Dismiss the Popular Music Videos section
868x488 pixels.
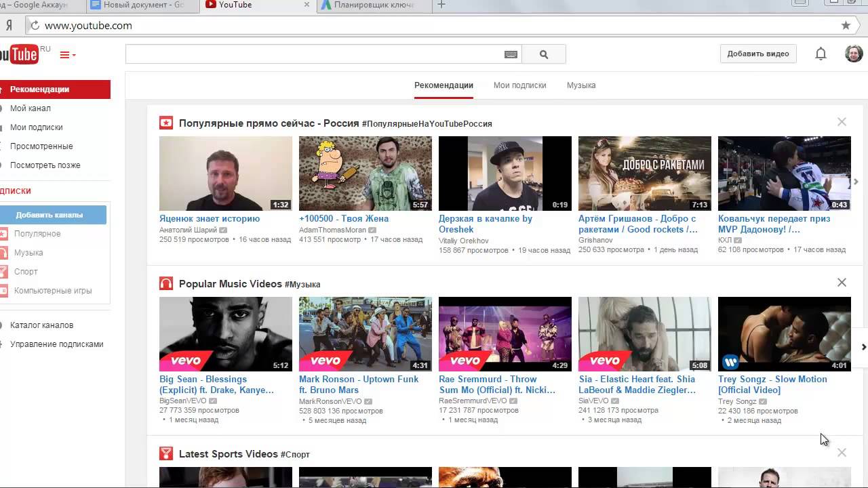click(x=842, y=283)
